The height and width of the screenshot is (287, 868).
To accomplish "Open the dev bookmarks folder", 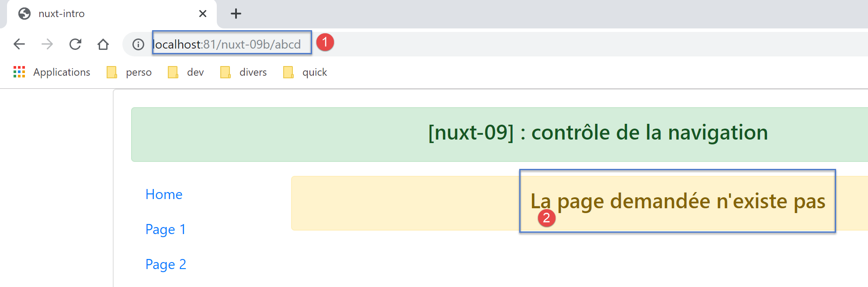I will [x=186, y=72].
